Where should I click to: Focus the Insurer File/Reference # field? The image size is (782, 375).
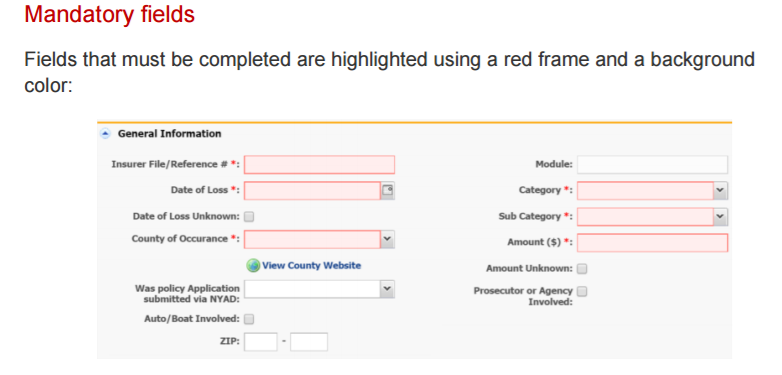[319, 165]
